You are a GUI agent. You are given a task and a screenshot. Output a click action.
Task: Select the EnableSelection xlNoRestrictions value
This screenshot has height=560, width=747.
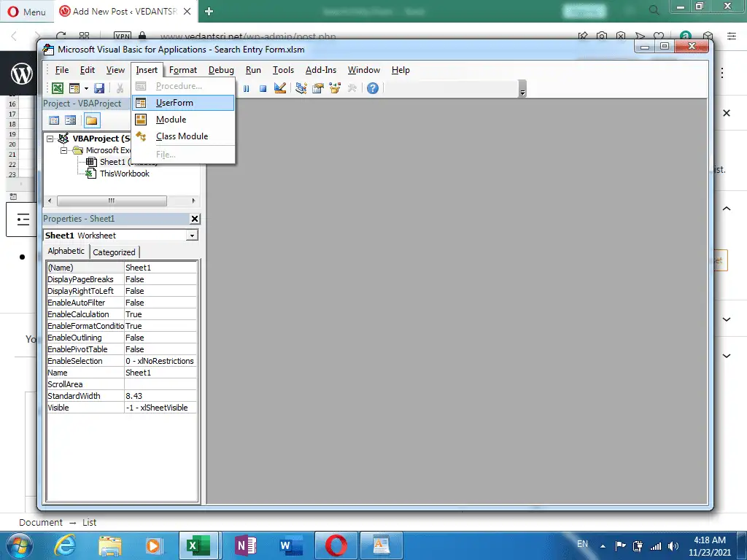coord(160,361)
